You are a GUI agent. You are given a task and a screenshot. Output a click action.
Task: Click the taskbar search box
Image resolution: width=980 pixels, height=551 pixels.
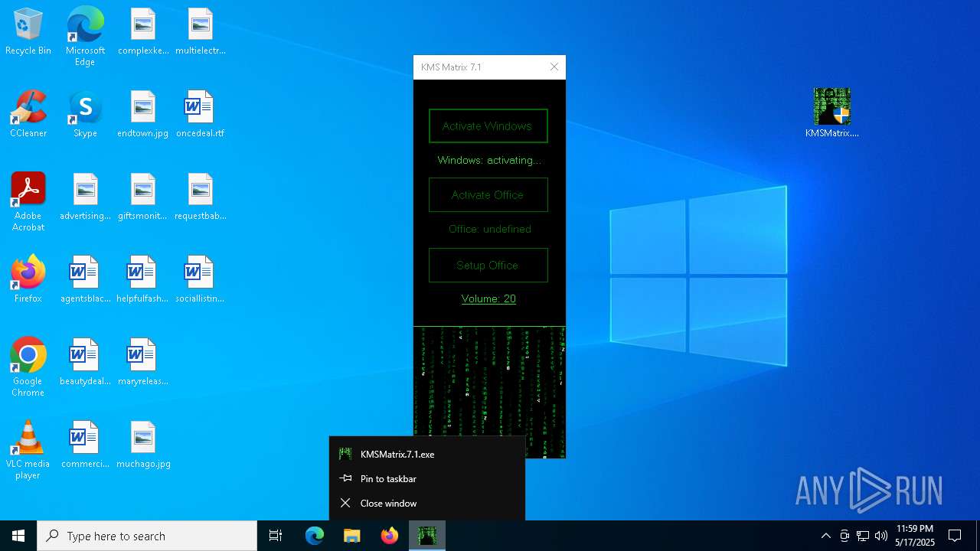[147, 536]
